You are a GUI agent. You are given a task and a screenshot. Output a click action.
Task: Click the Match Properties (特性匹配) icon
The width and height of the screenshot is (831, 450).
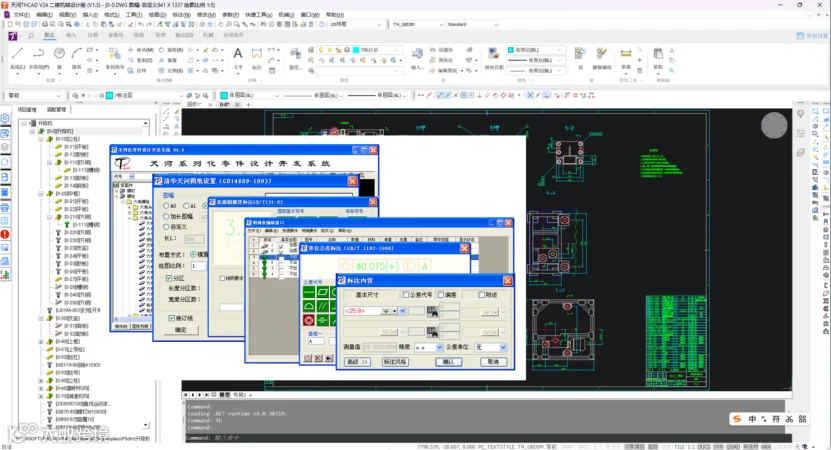pyautogui.click(x=493, y=54)
